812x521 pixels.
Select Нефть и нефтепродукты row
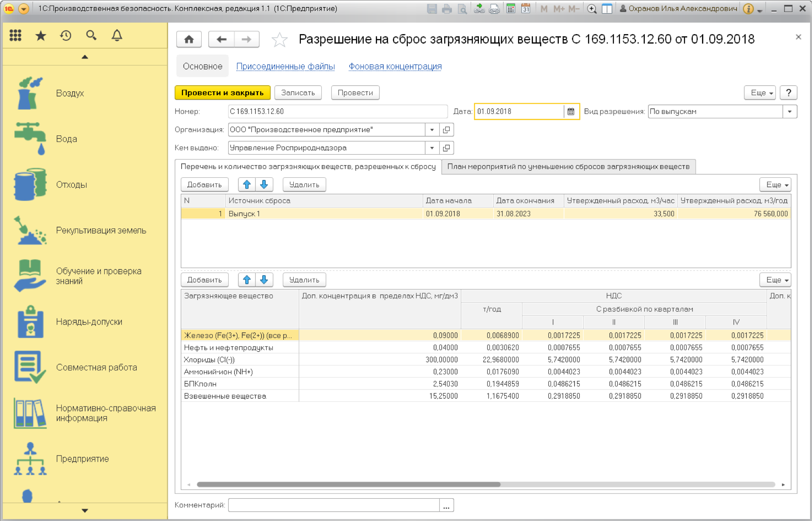coord(486,348)
